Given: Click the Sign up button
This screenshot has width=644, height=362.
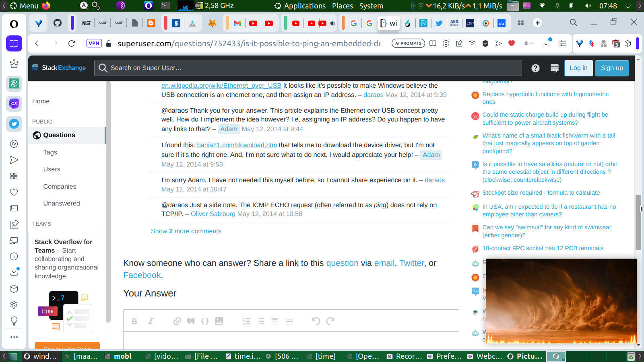Looking at the screenshot, I should tap(612, 68).
